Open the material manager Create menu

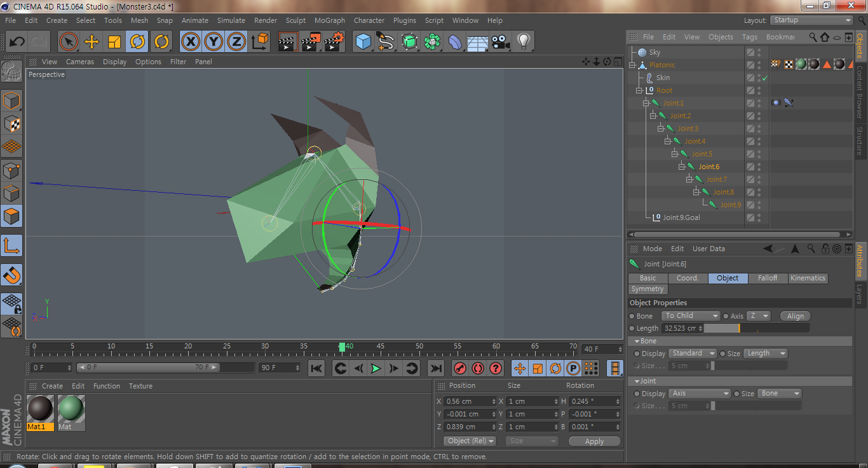coord(52,386)
